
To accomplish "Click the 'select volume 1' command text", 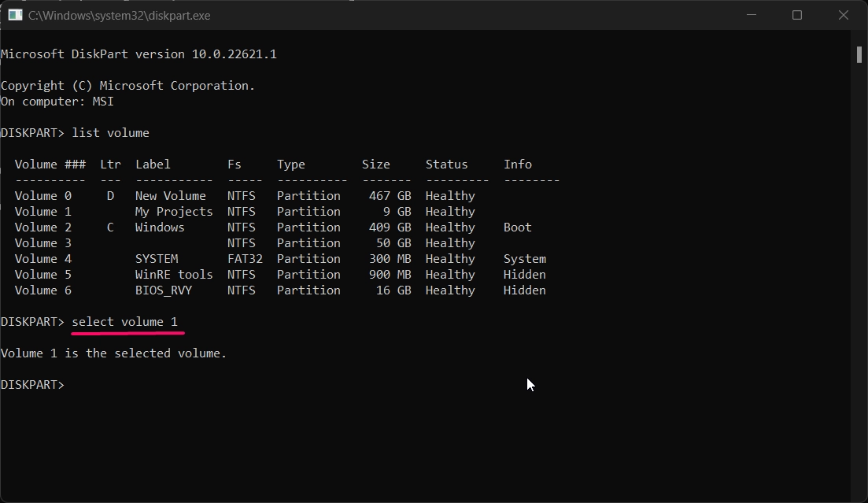I will tap(124, 322).
